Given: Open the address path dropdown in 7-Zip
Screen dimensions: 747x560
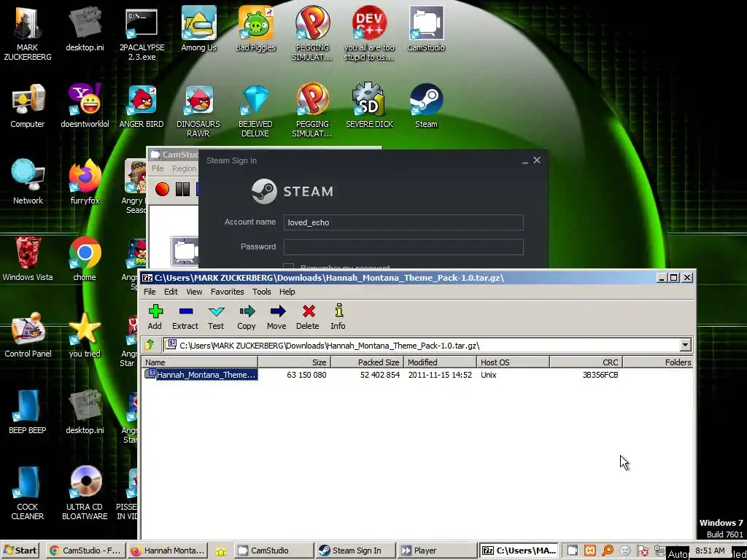Looking at the screenshot, I should 685,345.
